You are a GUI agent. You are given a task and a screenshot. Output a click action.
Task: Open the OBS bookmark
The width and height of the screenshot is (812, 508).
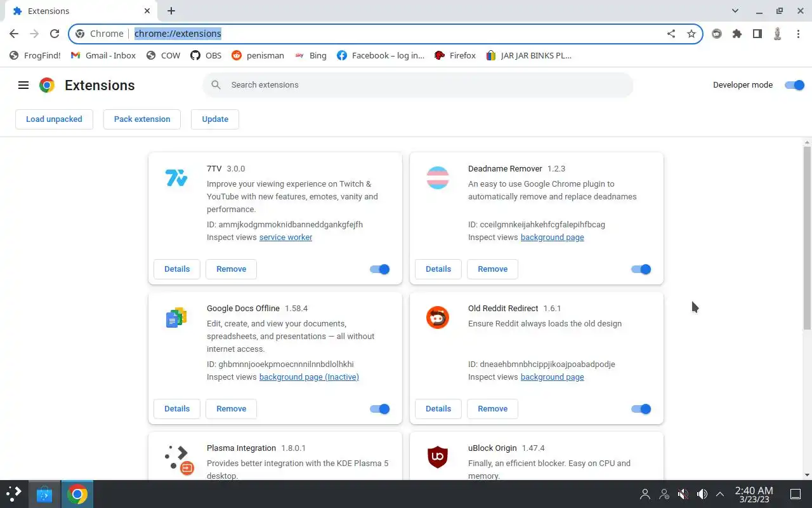coord(206,55)
